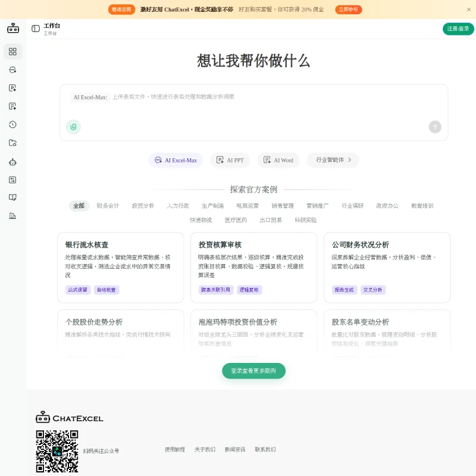Viewport: 476px width, 476px height.
Task: Open the AI Excel chat icon in sidebar
Action: (x=12, y=70)
